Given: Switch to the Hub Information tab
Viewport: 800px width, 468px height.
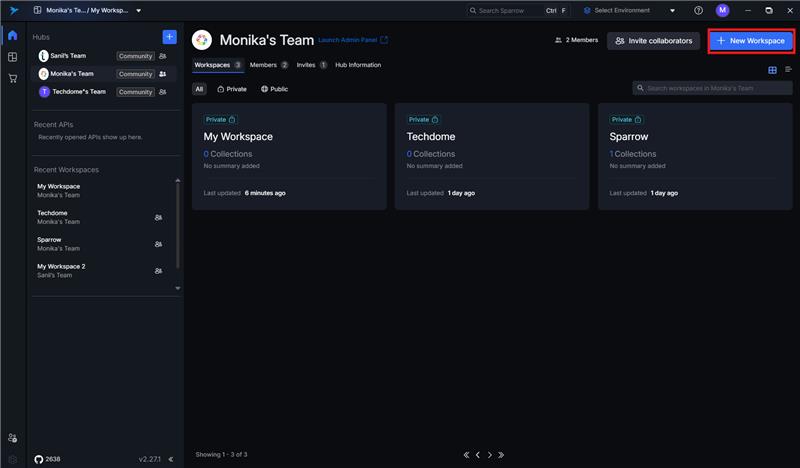Looking at the screenshot, I should click(x=358, y=65).
